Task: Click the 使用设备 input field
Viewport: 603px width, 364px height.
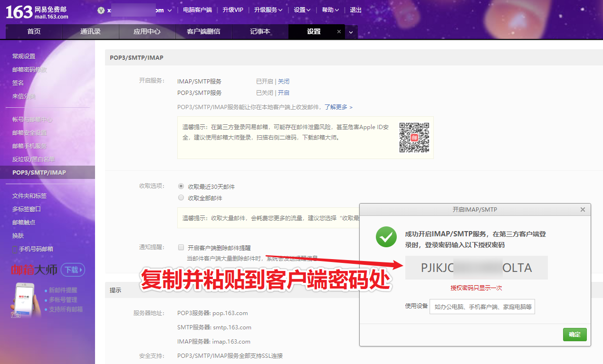Action: click(x=482, y=307)
